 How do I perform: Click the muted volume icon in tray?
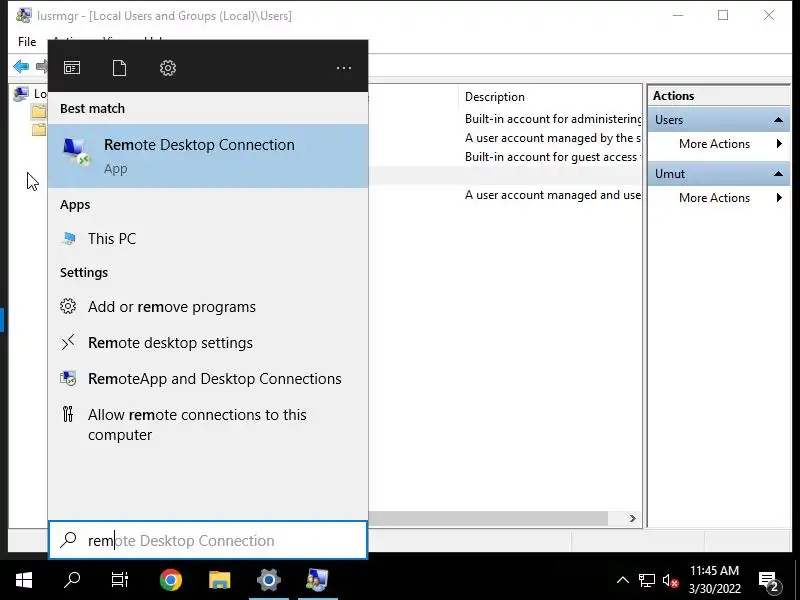(670, 581)
